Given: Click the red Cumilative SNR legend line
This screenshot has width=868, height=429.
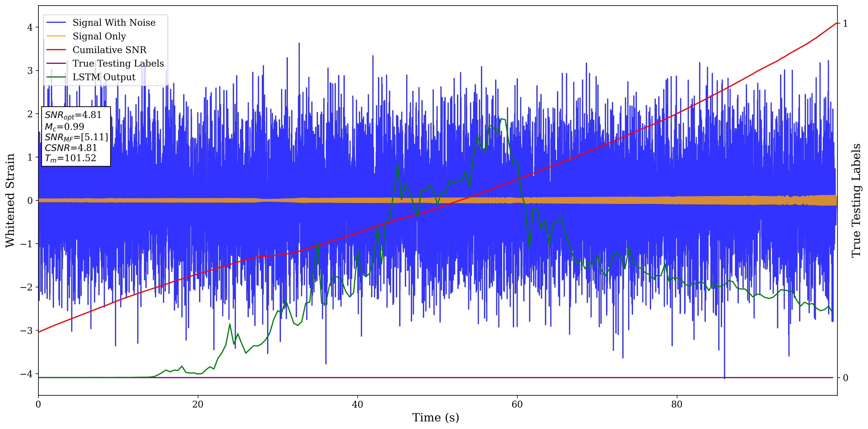Looking at the screenshot, I should [x=56, y=50].
